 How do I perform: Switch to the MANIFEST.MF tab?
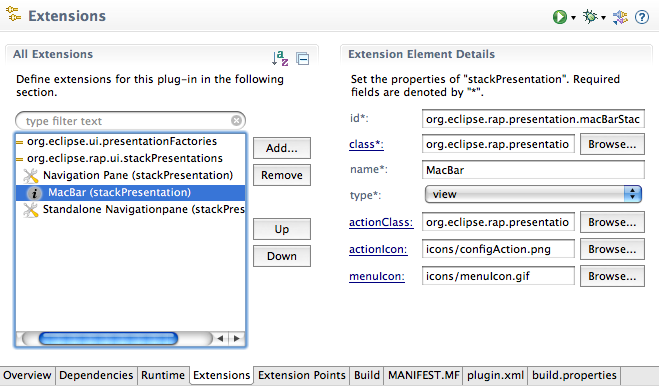click(x=424, y=375)
